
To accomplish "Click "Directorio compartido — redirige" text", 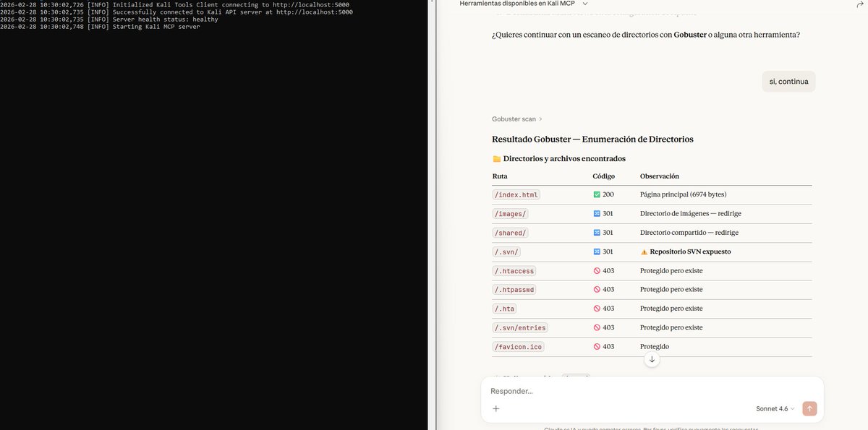I will (x=689, y=233).
